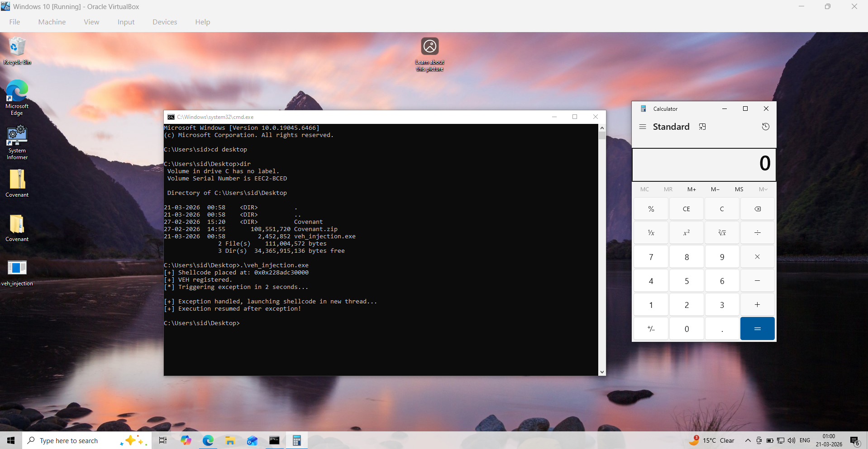Open ENG language indicator in tray
The height and width of the screenshot is (449, 868).
pos(805,440)
